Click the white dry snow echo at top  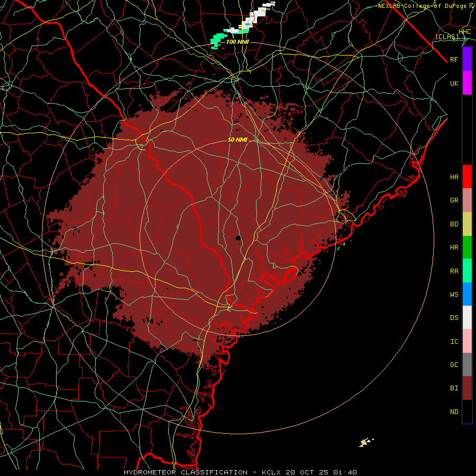pos(253,17)
